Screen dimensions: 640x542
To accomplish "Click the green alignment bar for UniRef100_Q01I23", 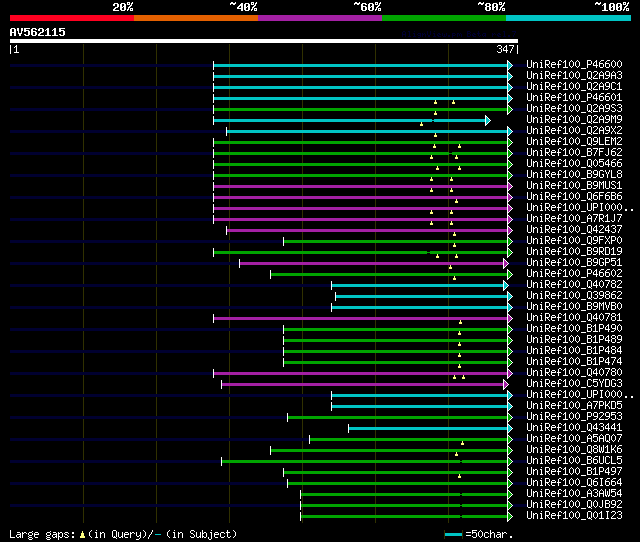I will click(404, 517).
